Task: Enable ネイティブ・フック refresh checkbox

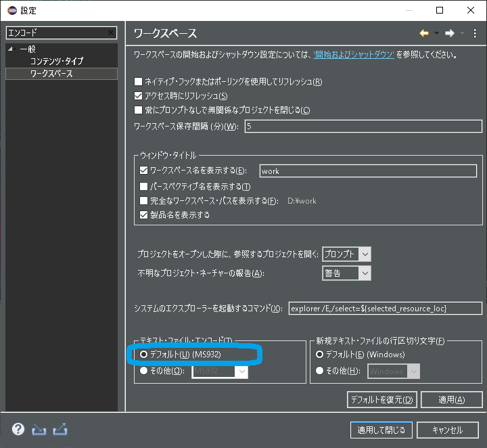Action: point(138,82)
